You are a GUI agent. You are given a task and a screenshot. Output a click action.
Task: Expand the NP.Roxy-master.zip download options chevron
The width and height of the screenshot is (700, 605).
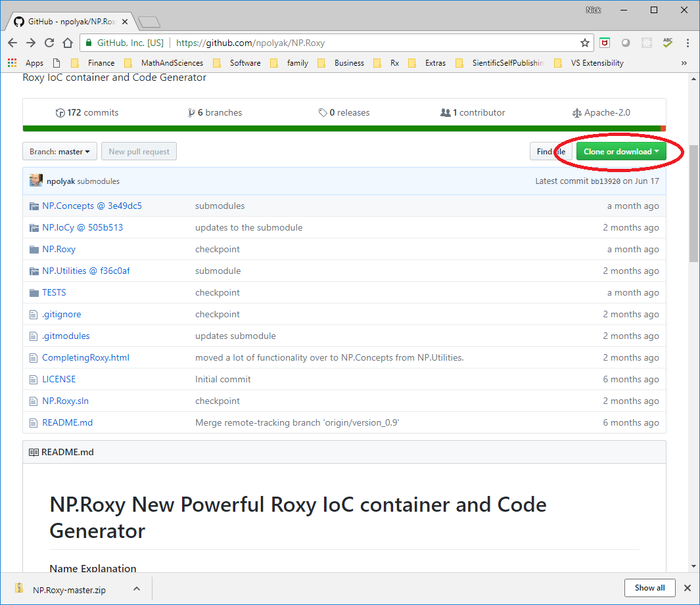point(137,589)
